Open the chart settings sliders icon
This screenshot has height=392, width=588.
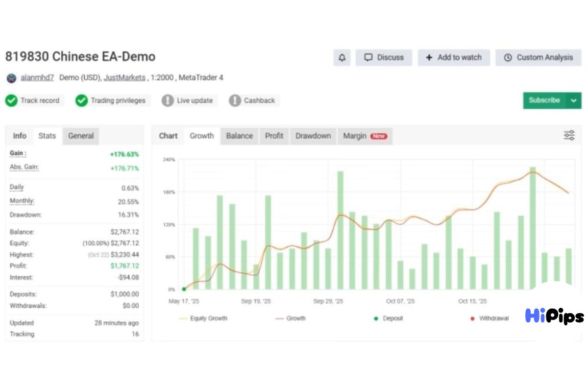[x=569, y=136]
